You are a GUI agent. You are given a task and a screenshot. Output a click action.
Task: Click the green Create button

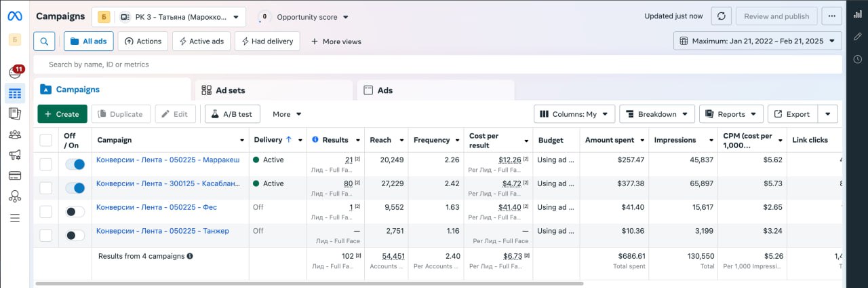[62, 114]
